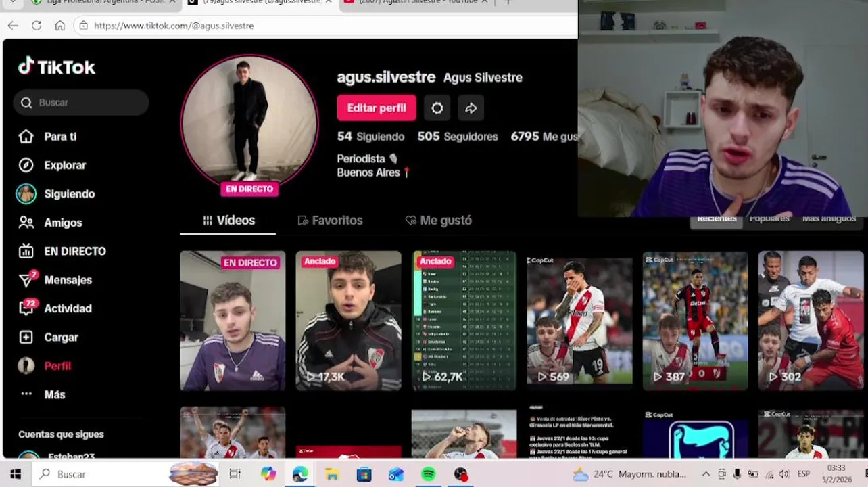Click the Editar perfil button
The height and width of the screenshot is (487, 868).
click(x=377, y=108)
